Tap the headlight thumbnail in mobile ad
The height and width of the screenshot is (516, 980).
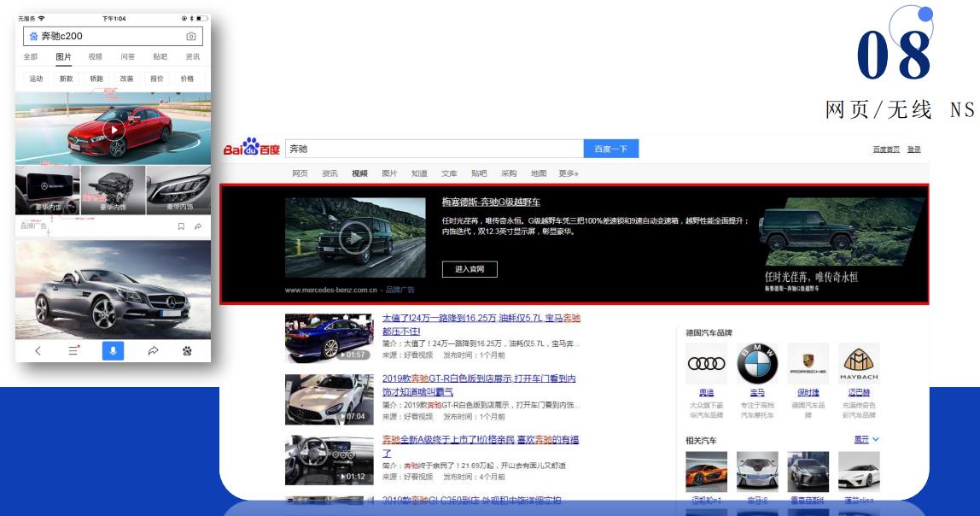(x=178, y=190)
